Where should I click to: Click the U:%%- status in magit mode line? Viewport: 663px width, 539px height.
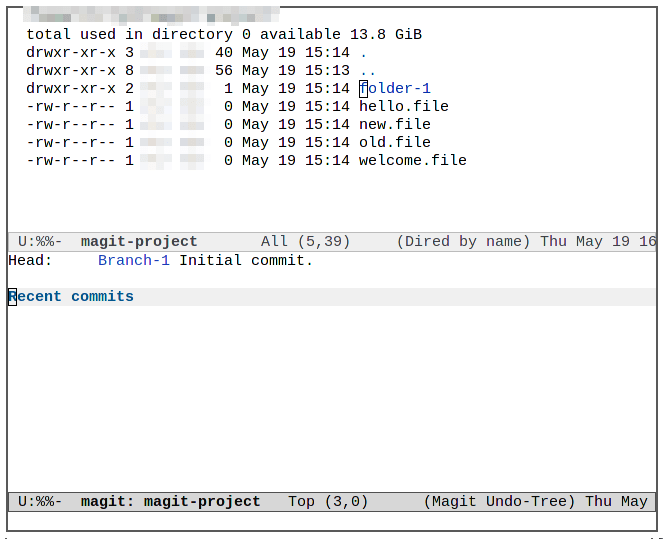(x=40, y=501)
